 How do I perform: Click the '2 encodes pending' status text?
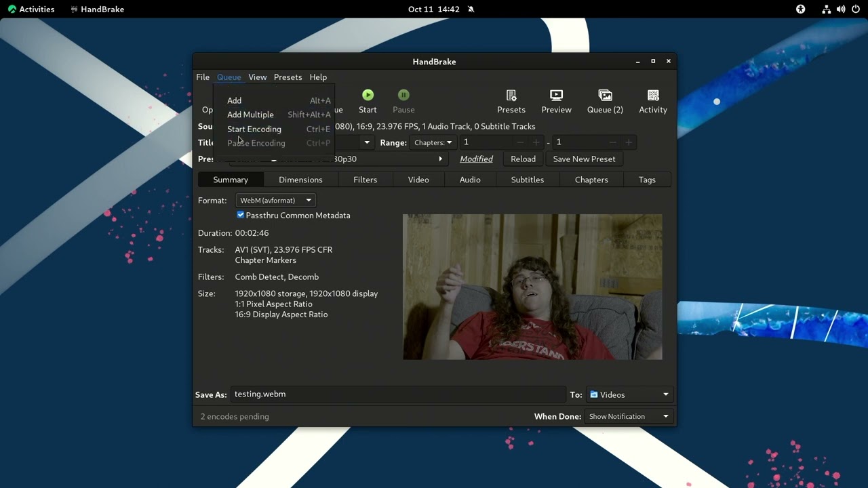pos(235,417)
